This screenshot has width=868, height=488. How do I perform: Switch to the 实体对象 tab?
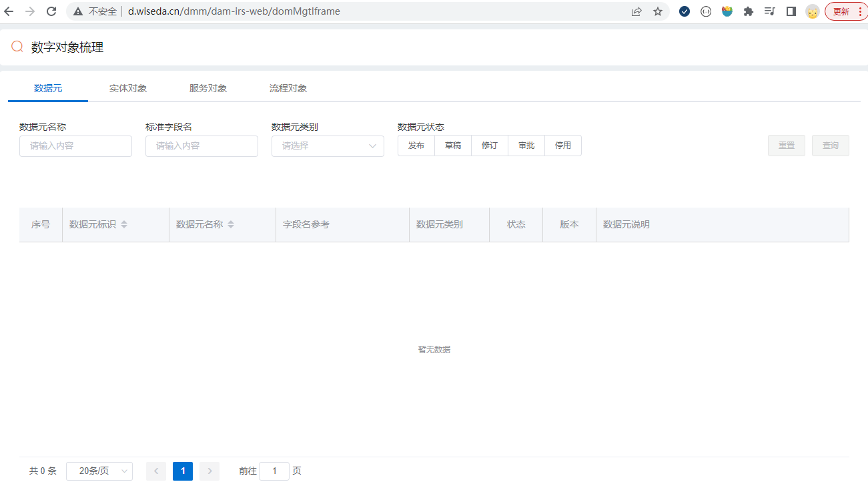click(x=128, y=88)
